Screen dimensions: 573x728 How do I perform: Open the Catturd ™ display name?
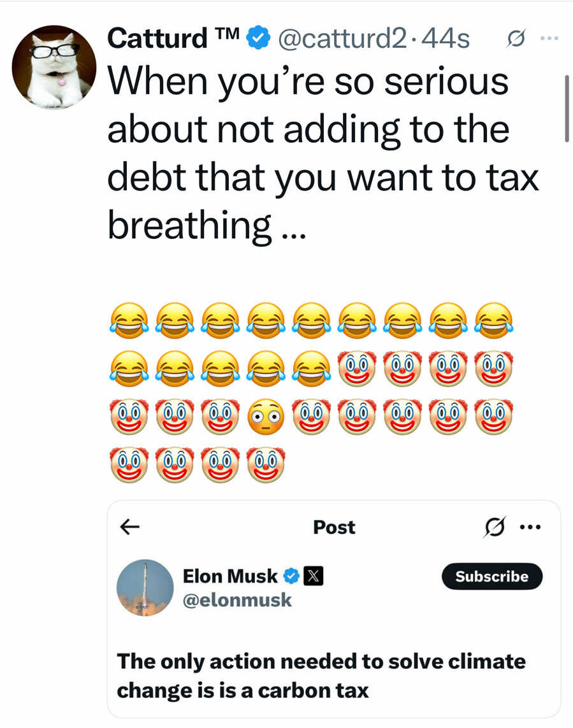pos(172,39)
